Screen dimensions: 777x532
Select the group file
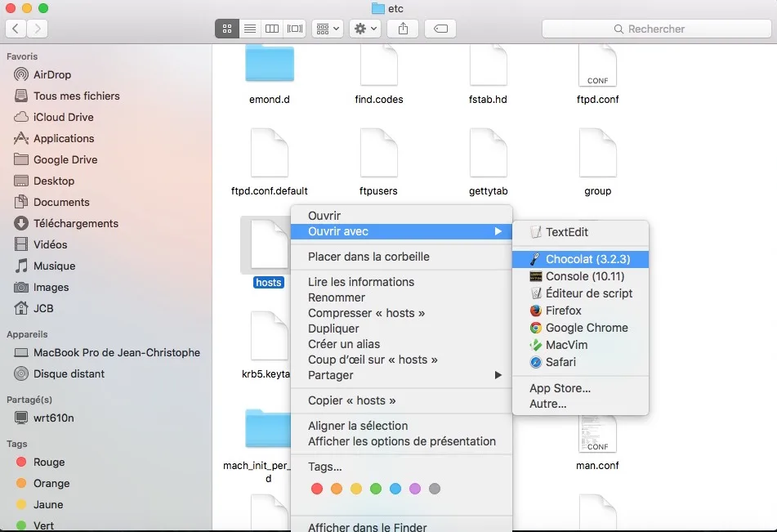click(x=597, y=163)
